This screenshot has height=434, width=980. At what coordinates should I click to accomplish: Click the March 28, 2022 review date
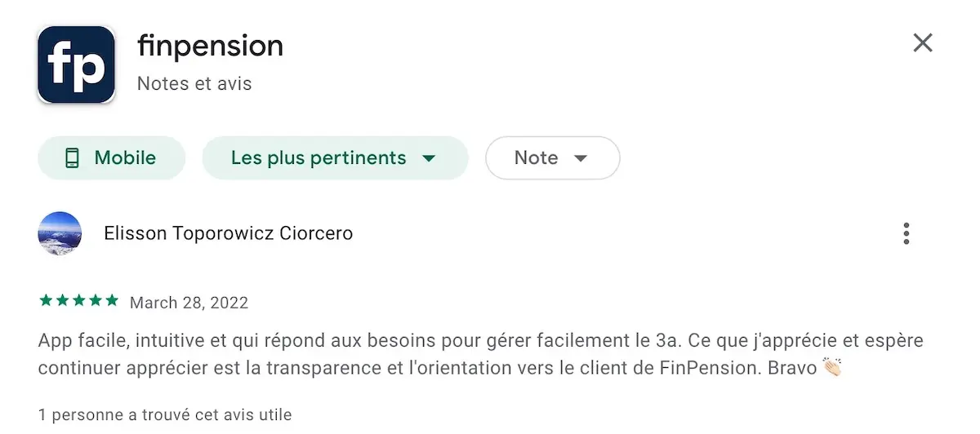189,303
